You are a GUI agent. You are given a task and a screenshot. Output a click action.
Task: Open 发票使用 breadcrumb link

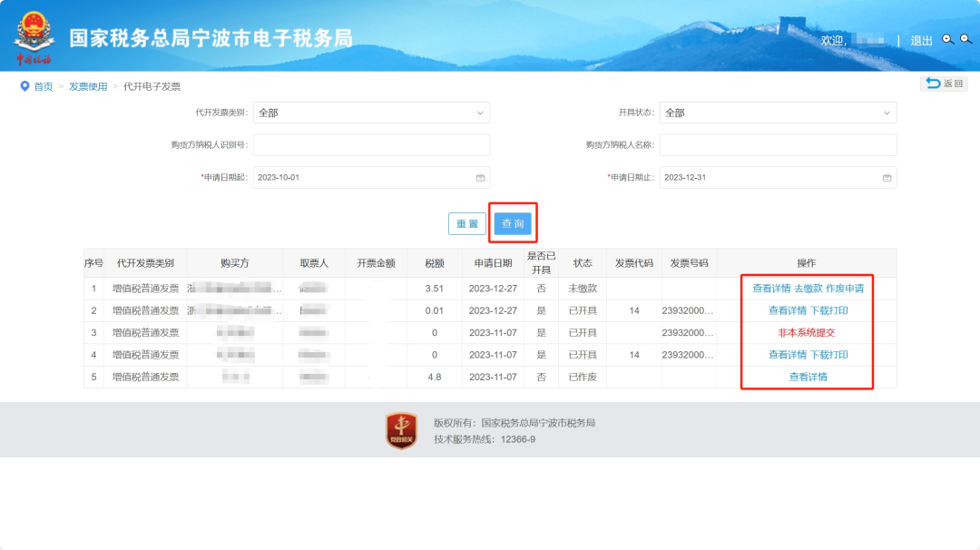coord(88,86)
